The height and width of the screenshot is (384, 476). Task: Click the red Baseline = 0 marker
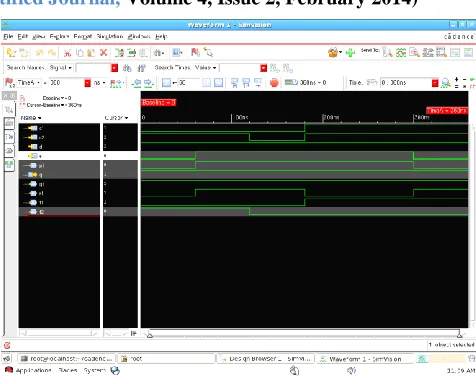(x=159, y=103)
